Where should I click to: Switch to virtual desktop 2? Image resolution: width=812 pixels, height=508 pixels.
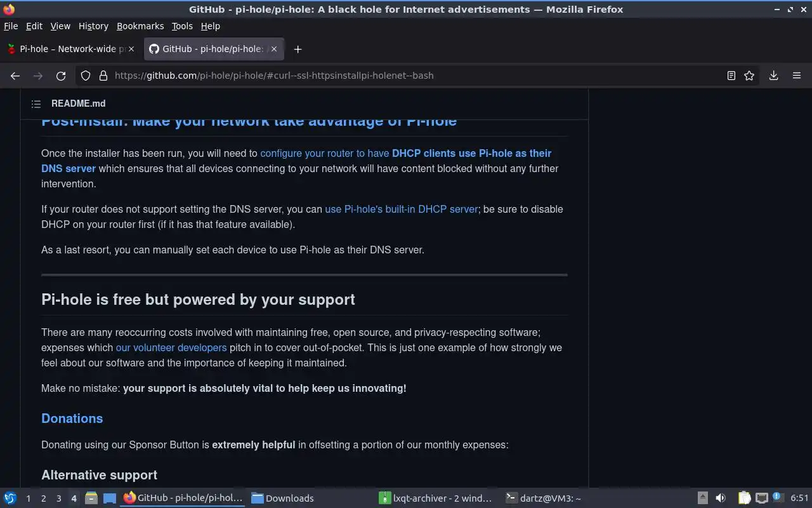pyautogui.click(x=43, y=498)
